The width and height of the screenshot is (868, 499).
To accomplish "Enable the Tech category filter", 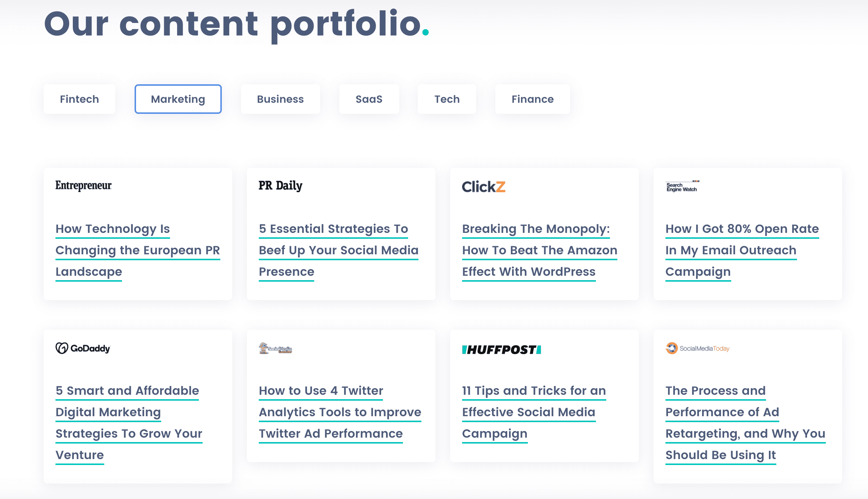I will [x=447, y=99].
